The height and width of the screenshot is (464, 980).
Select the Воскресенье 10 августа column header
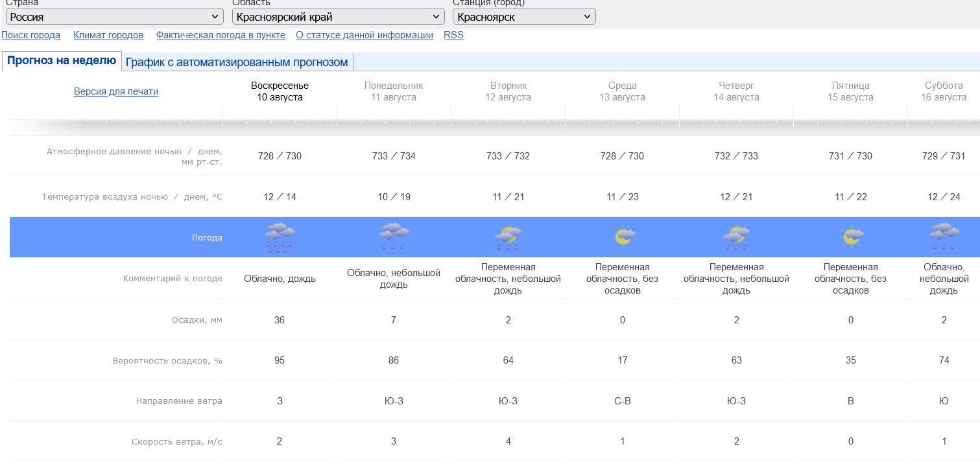pos(280,91)
